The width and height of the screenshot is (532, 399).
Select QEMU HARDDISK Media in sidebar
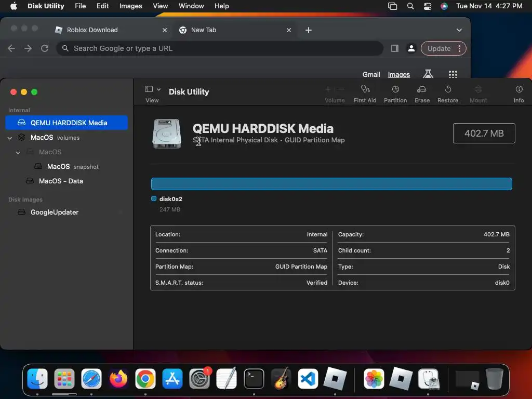pos(66,123)
